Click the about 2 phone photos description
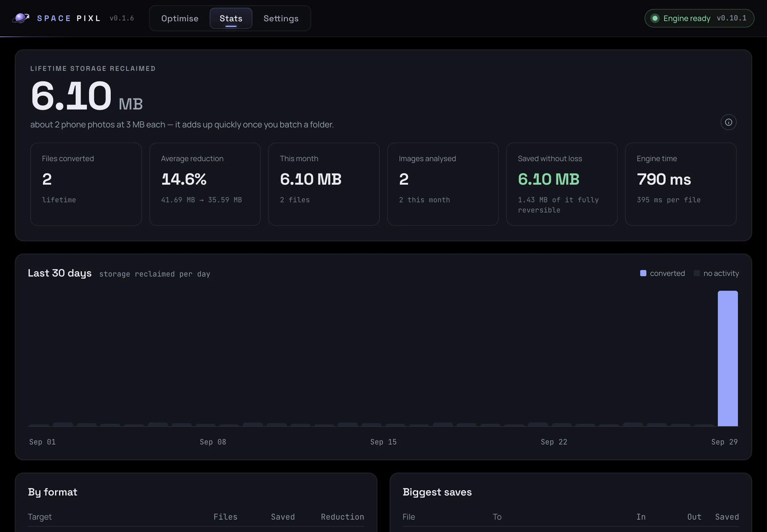Screen dimensions: 767x532 point(182,125)
